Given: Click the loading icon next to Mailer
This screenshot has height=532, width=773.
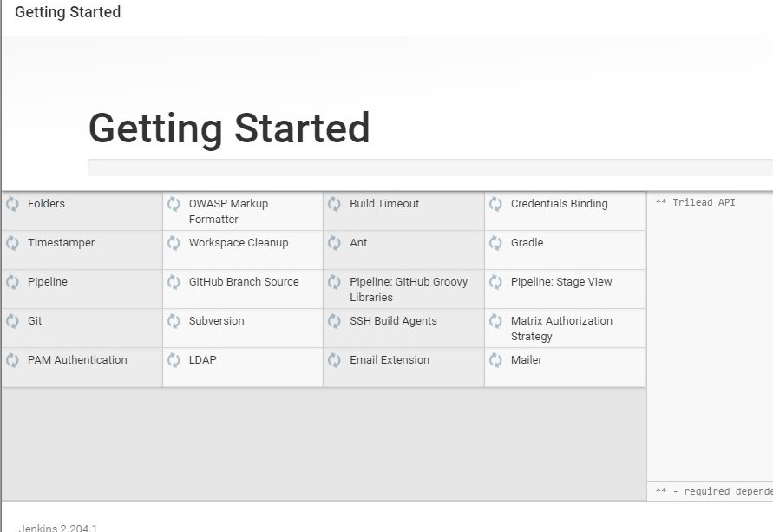Looking at the screenshot, I should (x=495, y=360).
